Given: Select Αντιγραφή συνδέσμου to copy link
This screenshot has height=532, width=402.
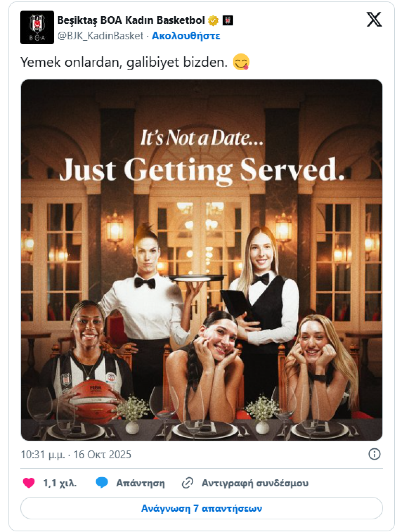Looking at the screenshot, I should (x=255, y=483).
